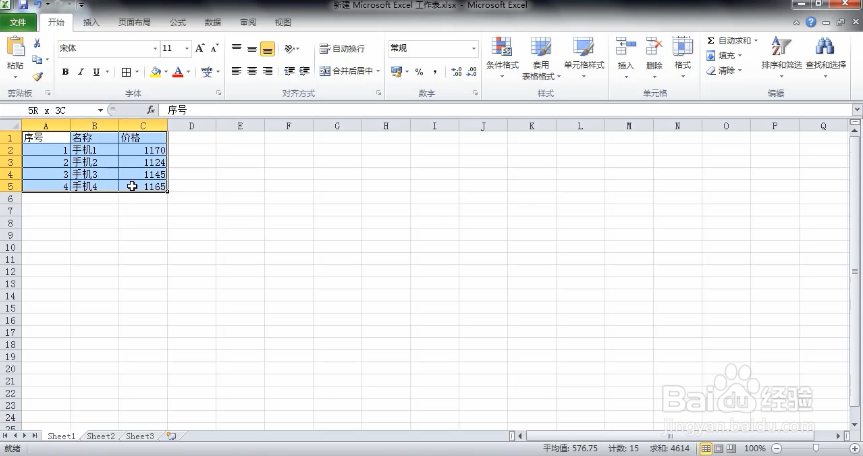Click 自动求和 AutoSum button

(729, 41)
